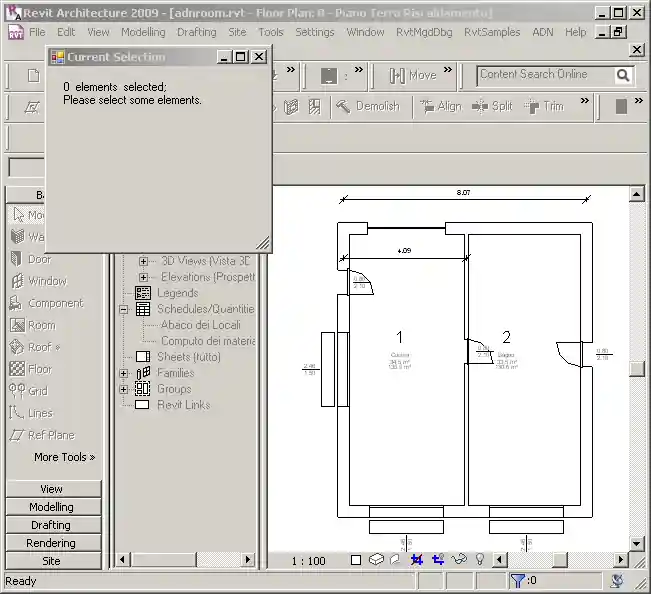Image resolution: width=651 pixels, height=594 pixels.
Task: Click the Demolish hammer tool
Action: coord(367,106)
